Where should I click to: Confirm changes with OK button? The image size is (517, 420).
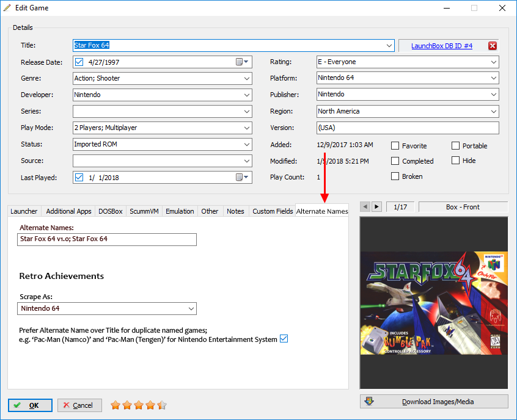tap(30, 405)
